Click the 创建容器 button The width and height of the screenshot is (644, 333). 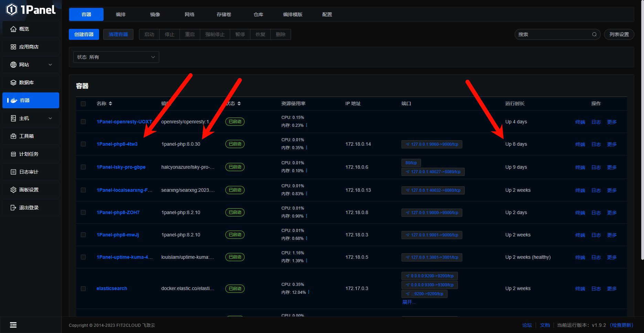pos(84,34)
